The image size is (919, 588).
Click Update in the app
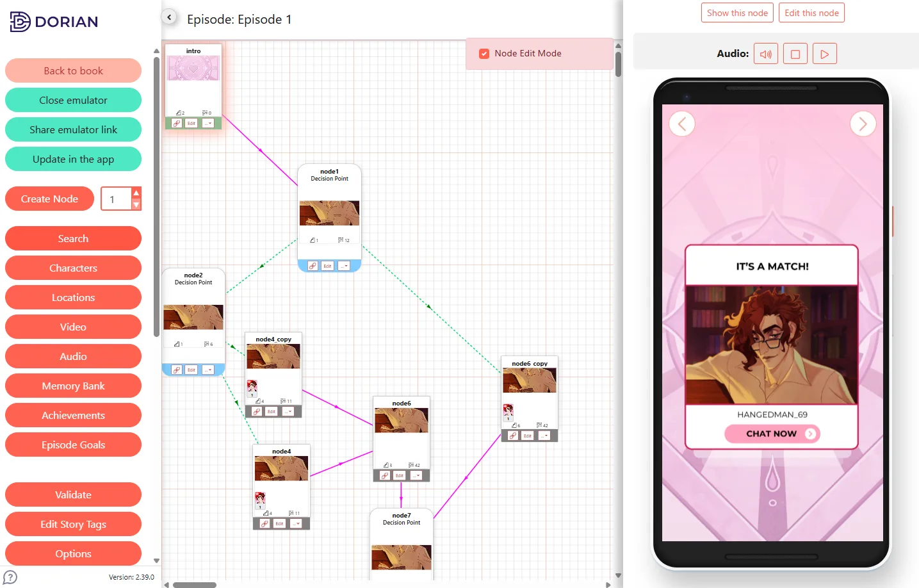tap(73, 159)
